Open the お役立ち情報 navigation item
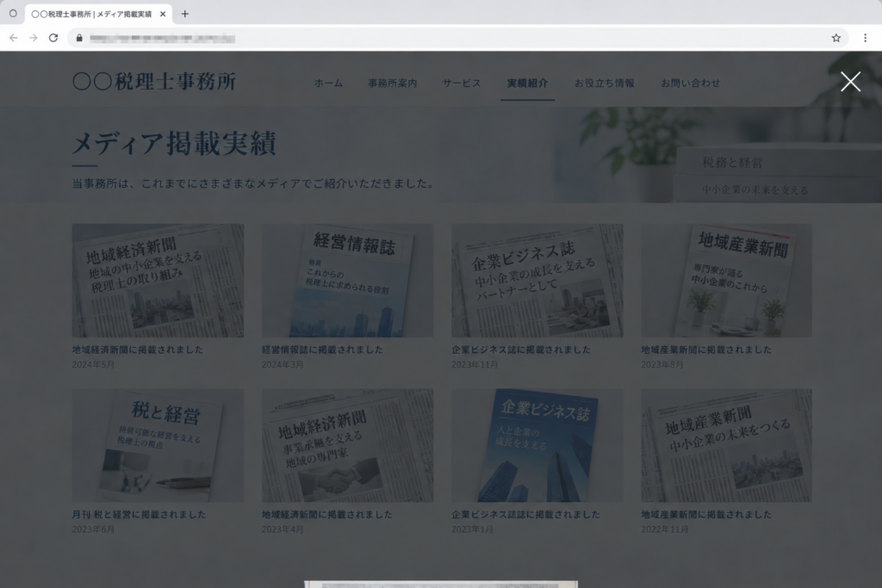The height and width of the screenshot is (588, 882). coord(604,84)
